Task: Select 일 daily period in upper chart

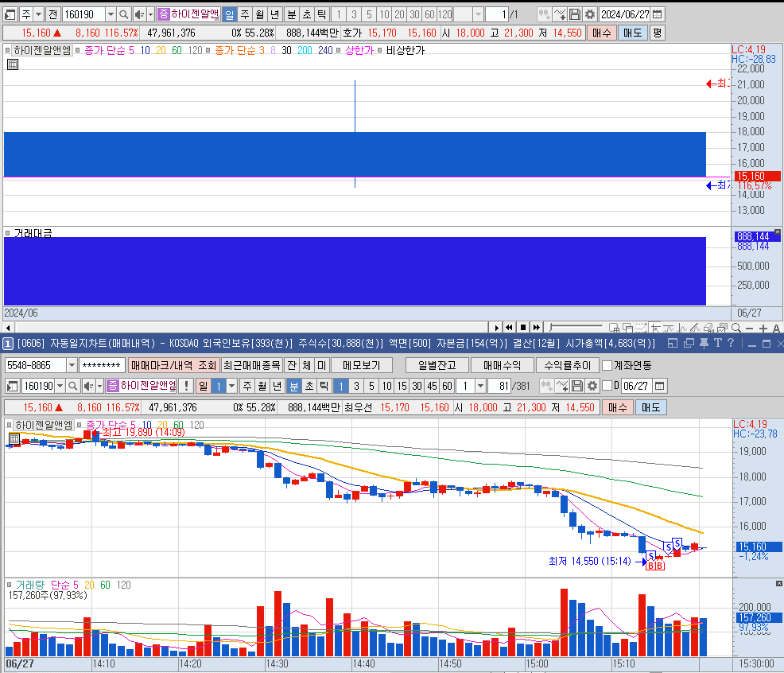Action: pos(230,14)
